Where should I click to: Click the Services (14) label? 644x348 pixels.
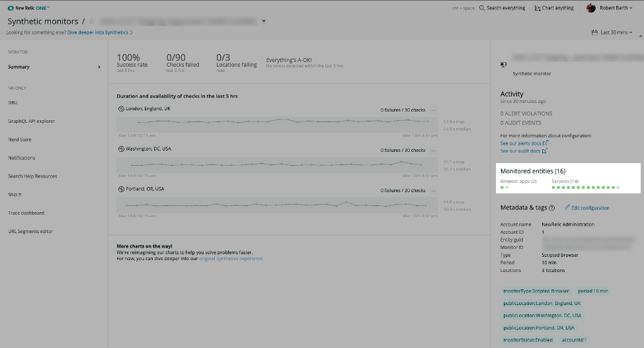click(x=565, y=182)
